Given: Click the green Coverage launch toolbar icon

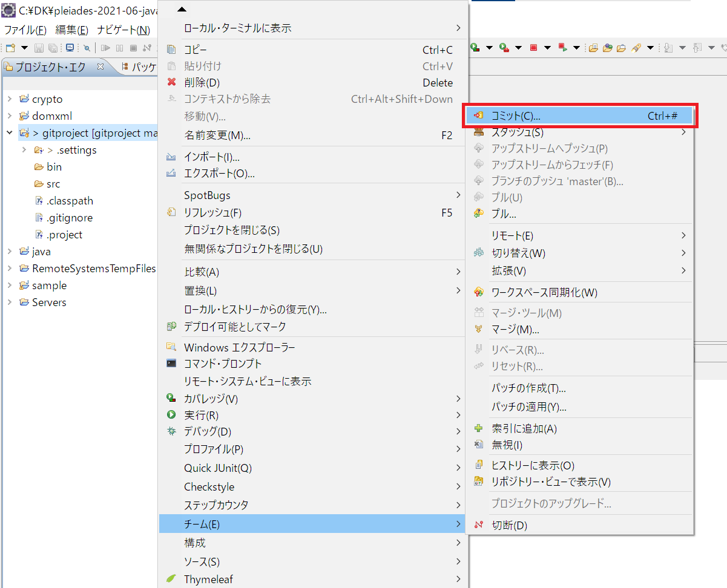Looking at the screenshot, I should (475, 47).
